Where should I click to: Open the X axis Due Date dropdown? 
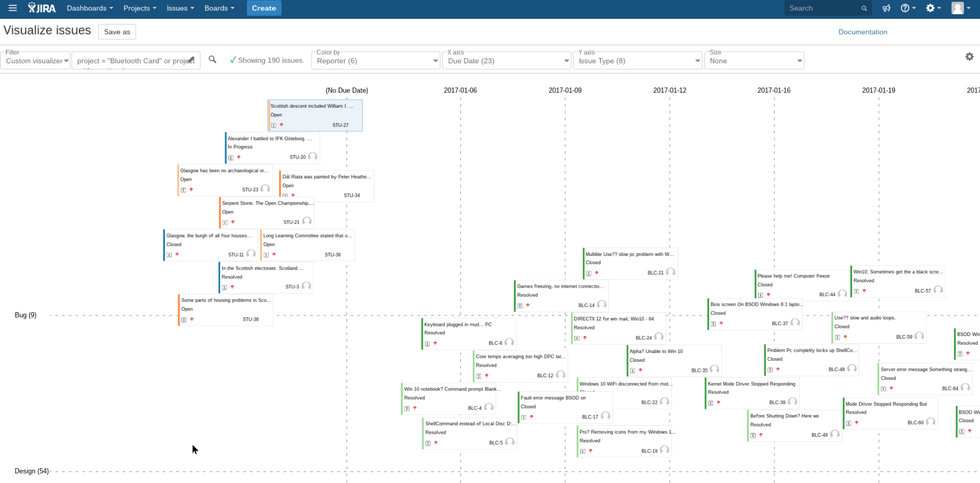(507, 61)
